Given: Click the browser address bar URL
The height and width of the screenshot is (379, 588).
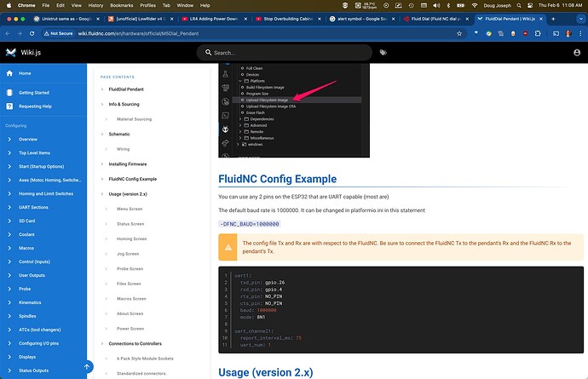Looking at the screenshot, I should pyautogui.click(x=138, y=33).
